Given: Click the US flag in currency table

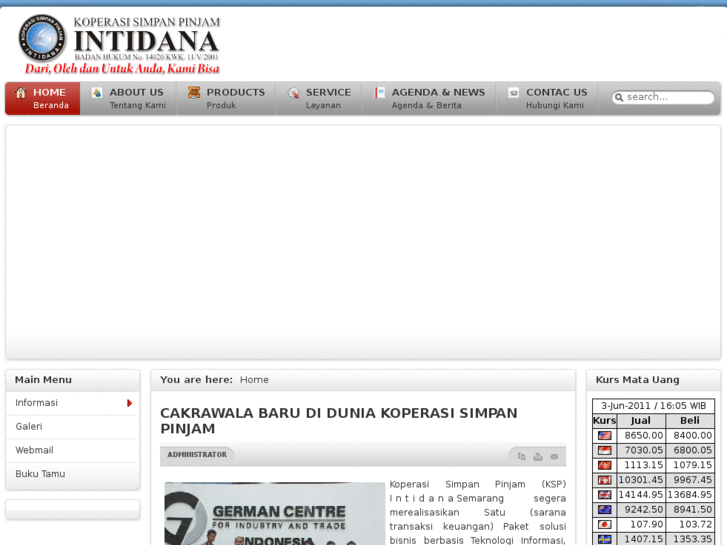Looking at the screenshot, I should 605,436.
